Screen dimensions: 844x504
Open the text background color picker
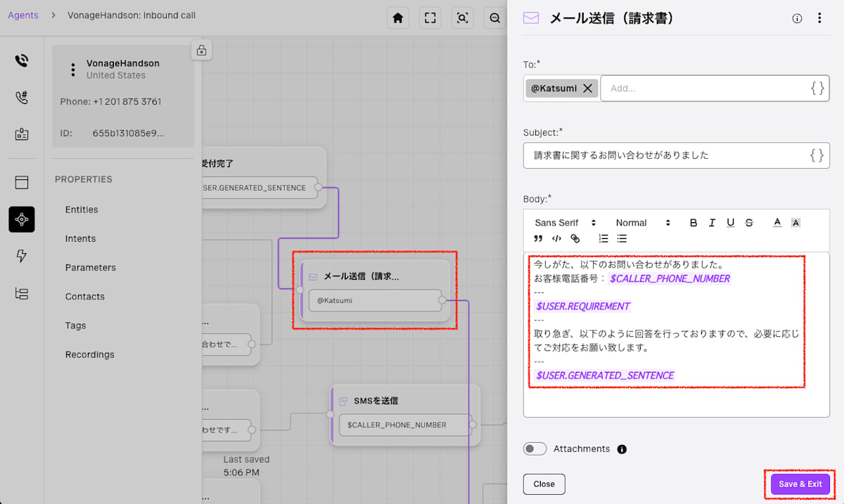pyautogui.click(x=795, y=223)
